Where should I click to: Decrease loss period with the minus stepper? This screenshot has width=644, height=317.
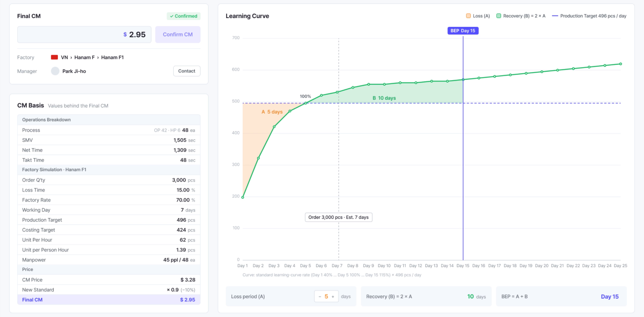(x=320, y=297)
